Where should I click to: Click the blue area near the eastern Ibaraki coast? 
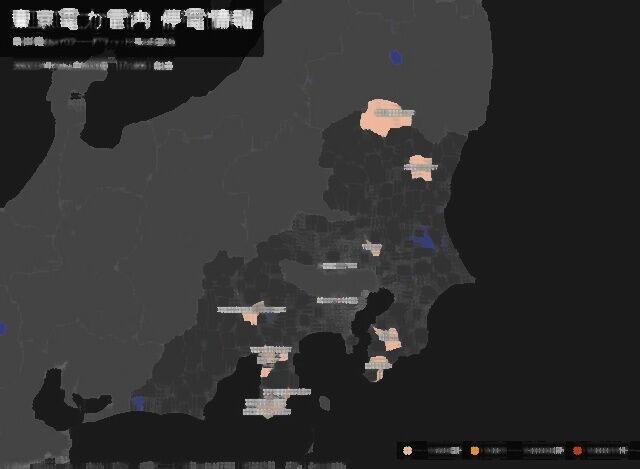pos(424,238)
